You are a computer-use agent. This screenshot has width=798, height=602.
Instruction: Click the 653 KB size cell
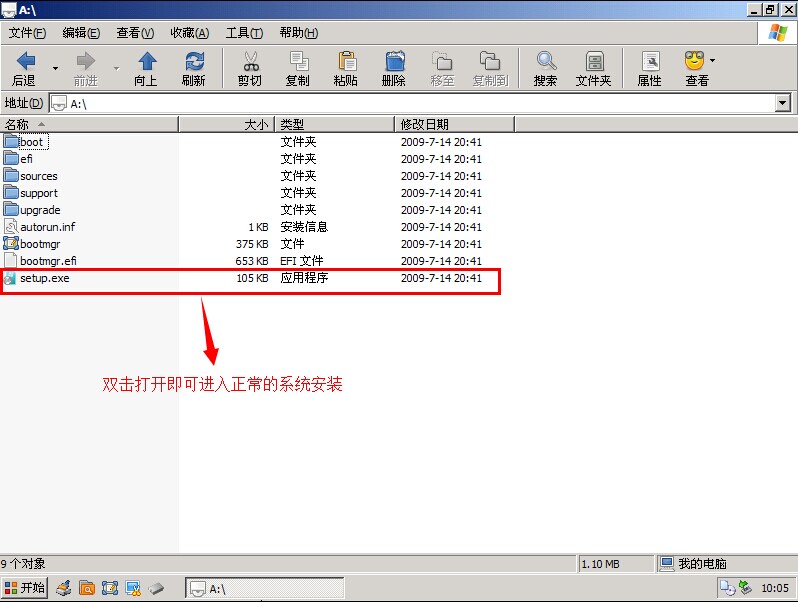click(252, 261)
